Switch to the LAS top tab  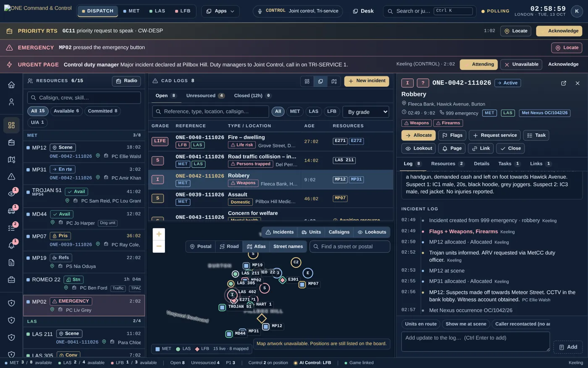pyautogui.click(x=157, y=11)
